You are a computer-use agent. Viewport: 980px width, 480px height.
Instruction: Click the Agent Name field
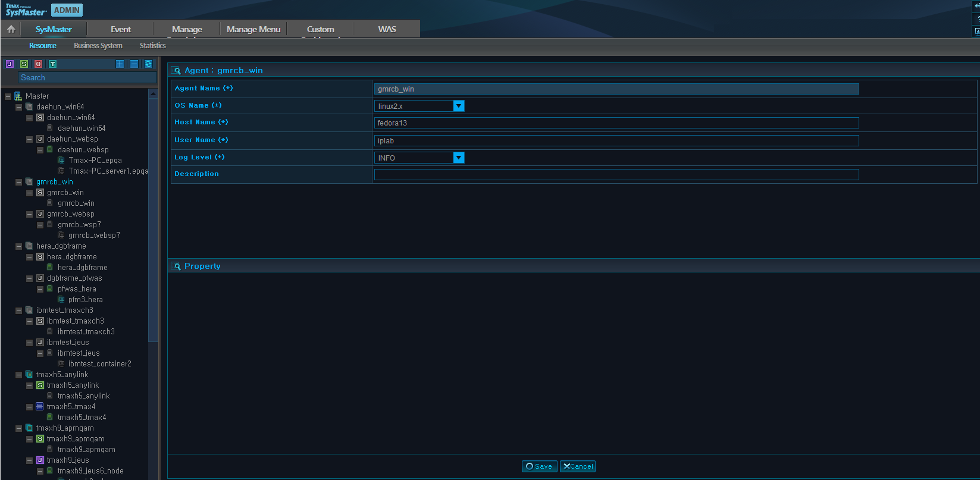pyautogui.click(x=616, y=89)
